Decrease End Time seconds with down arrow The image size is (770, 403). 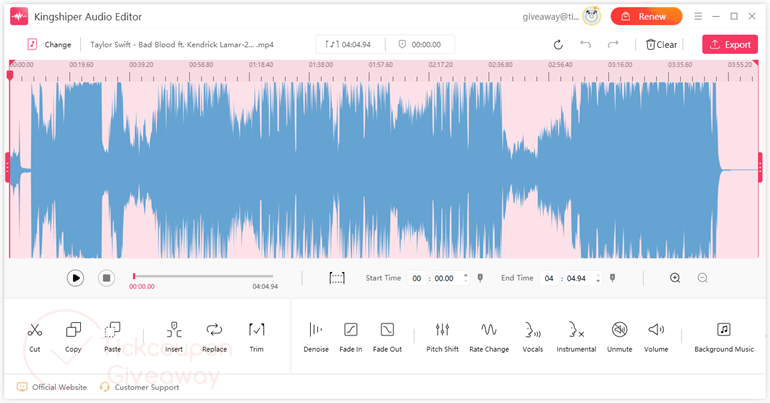click(598, 281)
